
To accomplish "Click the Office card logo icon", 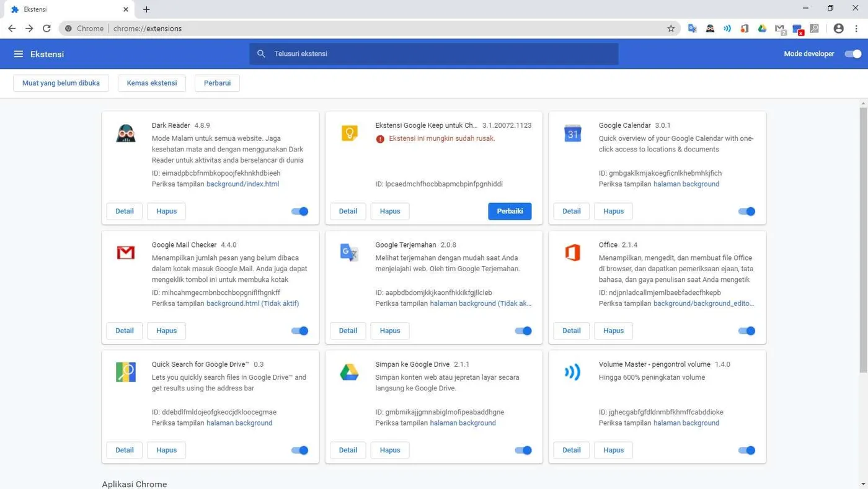I will click(573, 253).
